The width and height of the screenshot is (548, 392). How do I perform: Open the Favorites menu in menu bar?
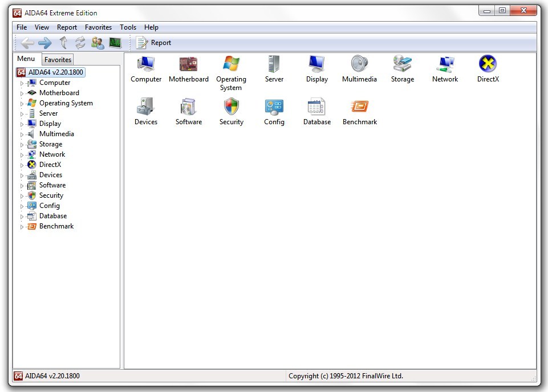(x=98, y=27)
